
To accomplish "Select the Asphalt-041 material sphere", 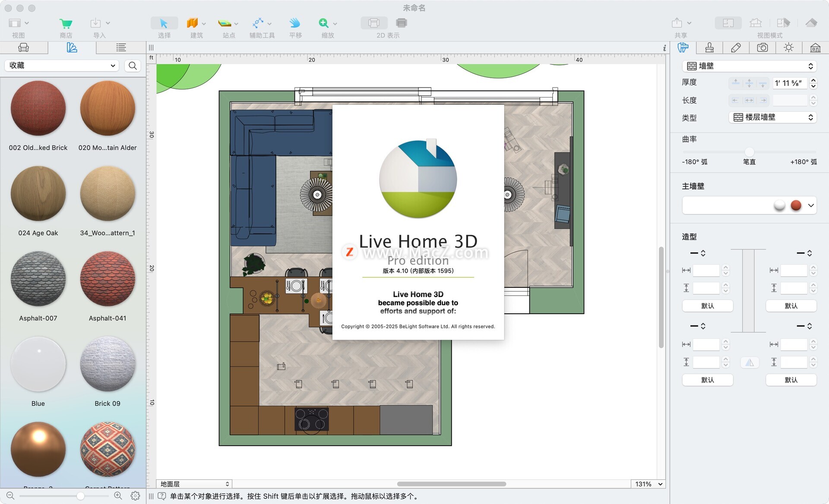I will click(108, 279).
